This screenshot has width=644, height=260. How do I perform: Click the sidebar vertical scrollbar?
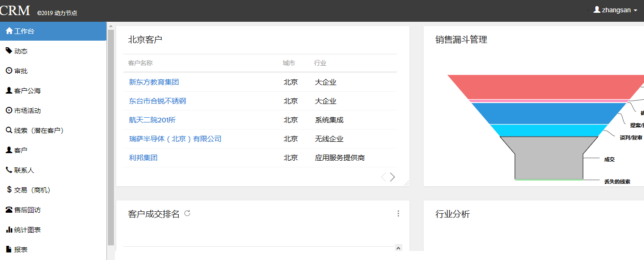tap(111, 137)
